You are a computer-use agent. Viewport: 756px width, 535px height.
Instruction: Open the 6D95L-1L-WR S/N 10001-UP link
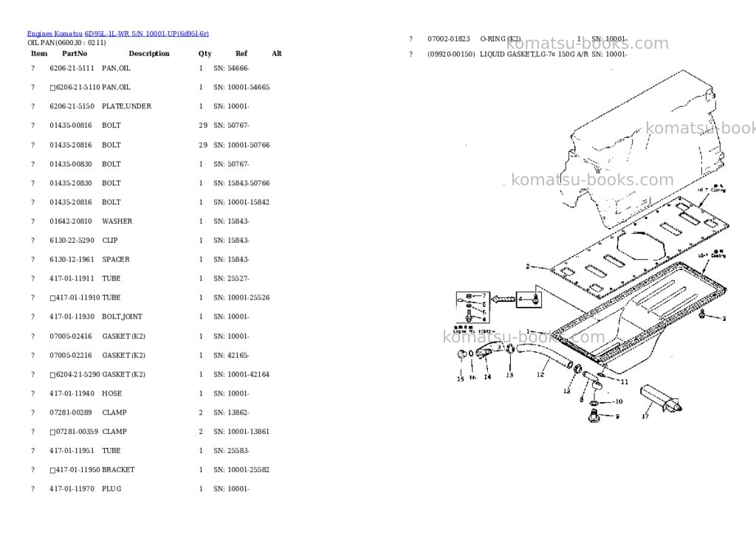coord(147,34)
